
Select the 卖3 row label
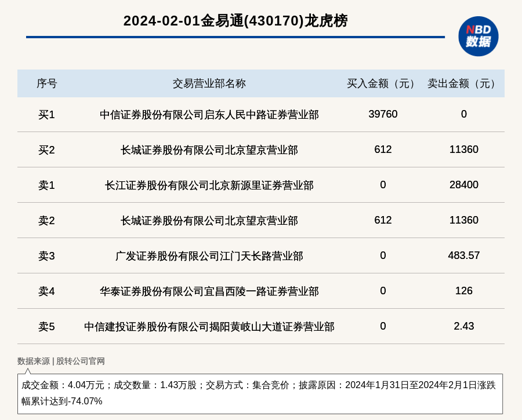(x=46, y=256)
